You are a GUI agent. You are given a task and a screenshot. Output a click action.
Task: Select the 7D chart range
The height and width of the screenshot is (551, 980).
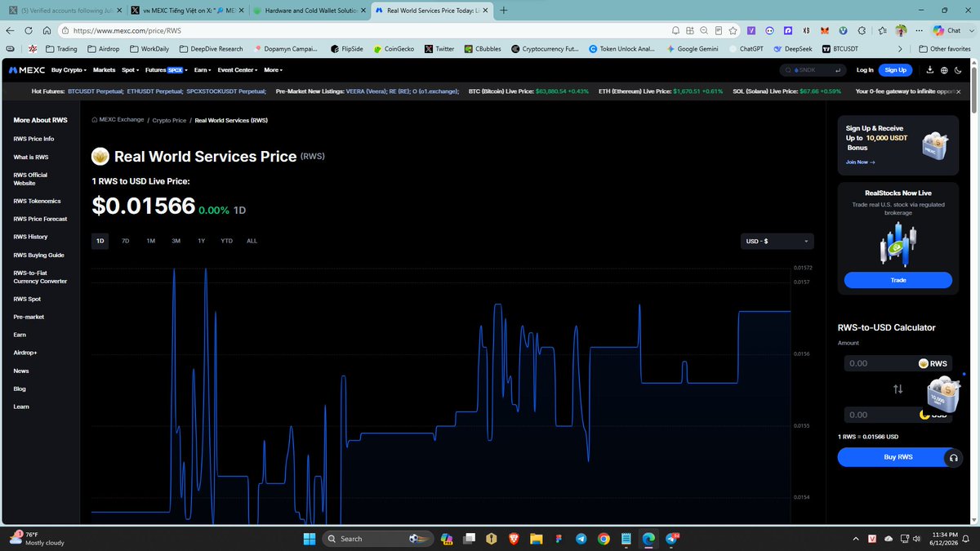[125, 241]
